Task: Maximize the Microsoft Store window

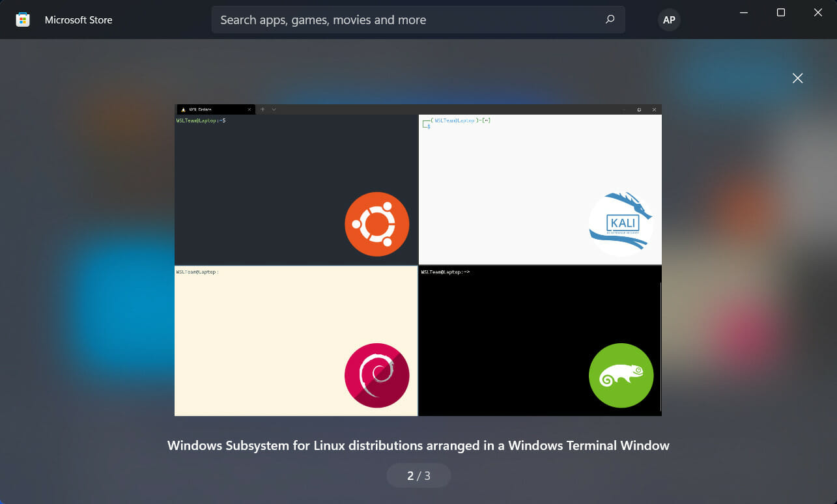Action: click(781, 13)
